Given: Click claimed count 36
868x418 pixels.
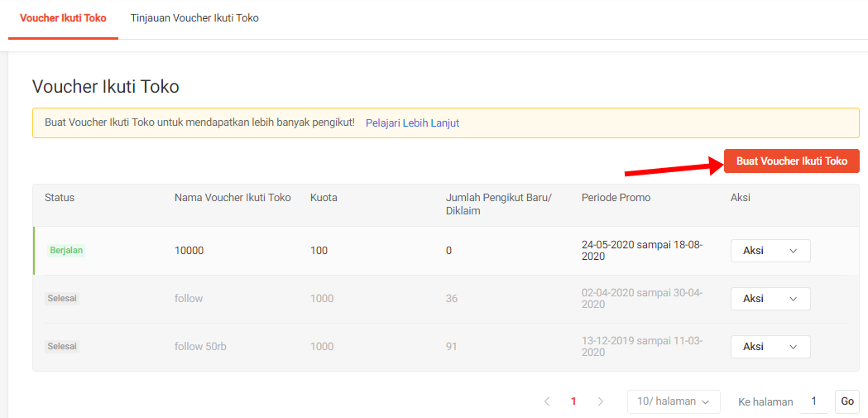Looking at the screenshot, I should [452, 299].
